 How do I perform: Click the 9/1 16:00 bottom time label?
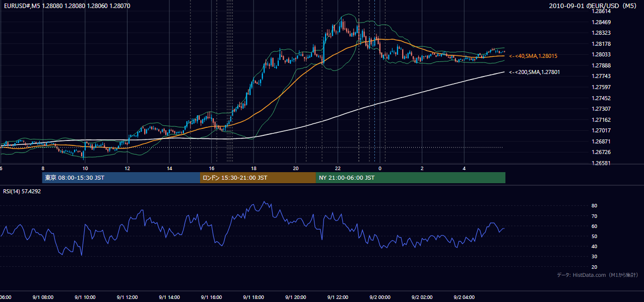(x=211, y=297)
